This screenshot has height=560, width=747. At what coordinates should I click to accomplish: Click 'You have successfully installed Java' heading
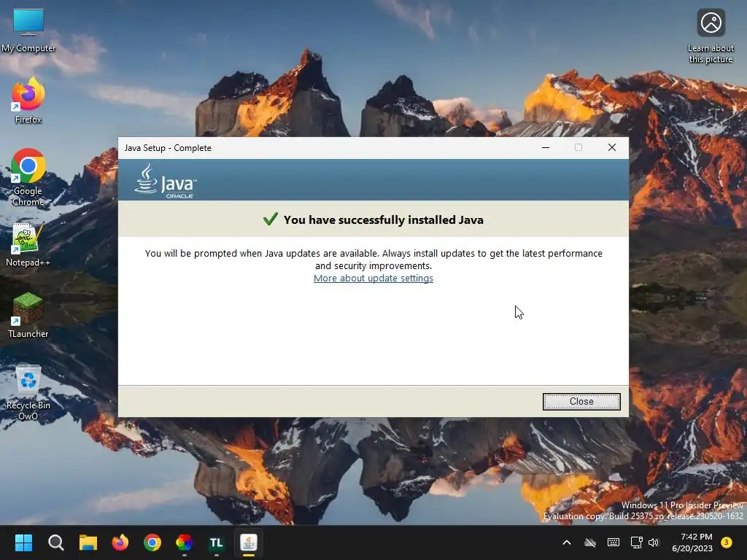point(384,220)
